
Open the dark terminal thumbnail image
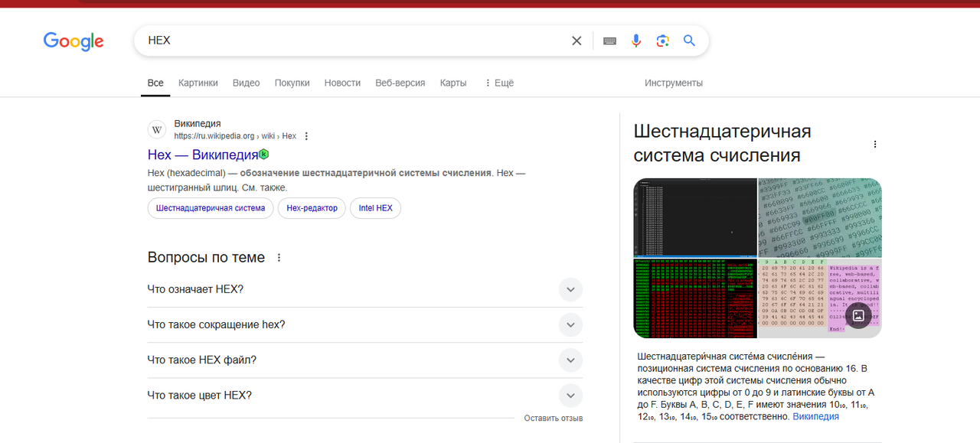(695, 217)
